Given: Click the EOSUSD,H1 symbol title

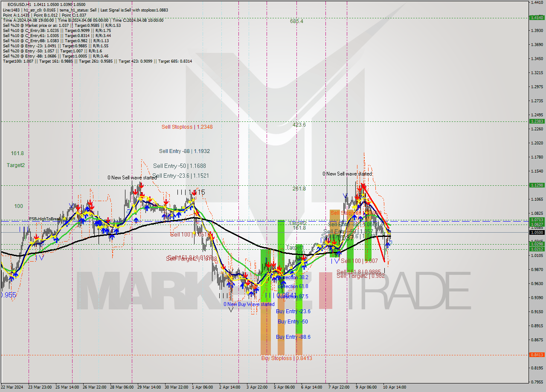Looking at the screenshot, I should coord(19,4).
